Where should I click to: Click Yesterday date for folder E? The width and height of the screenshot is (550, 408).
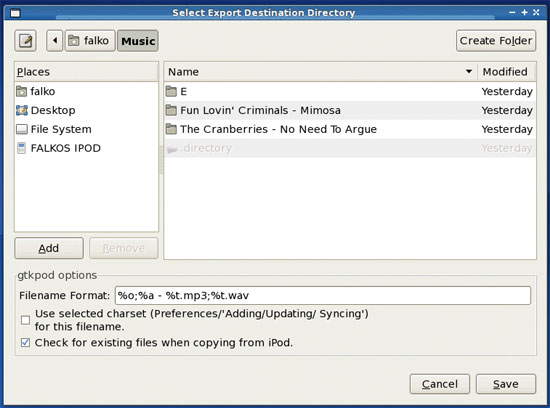(507, 92)
